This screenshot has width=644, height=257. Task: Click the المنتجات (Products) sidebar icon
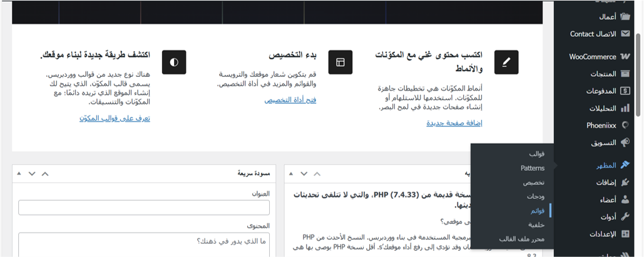point(625,74)
